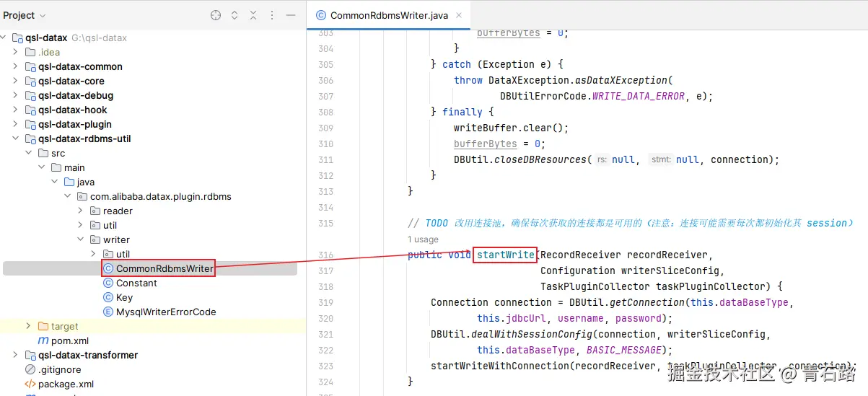
Task: Click the Collapse All icon in Project toolbar
Action: point(253,15)
